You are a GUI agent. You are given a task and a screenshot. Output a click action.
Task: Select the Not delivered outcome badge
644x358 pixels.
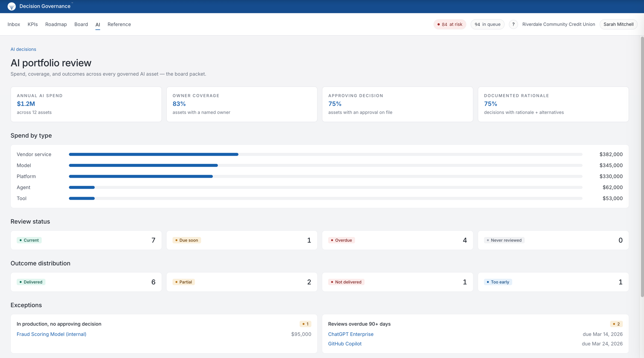pyautogui.click(x=346, y=282)
